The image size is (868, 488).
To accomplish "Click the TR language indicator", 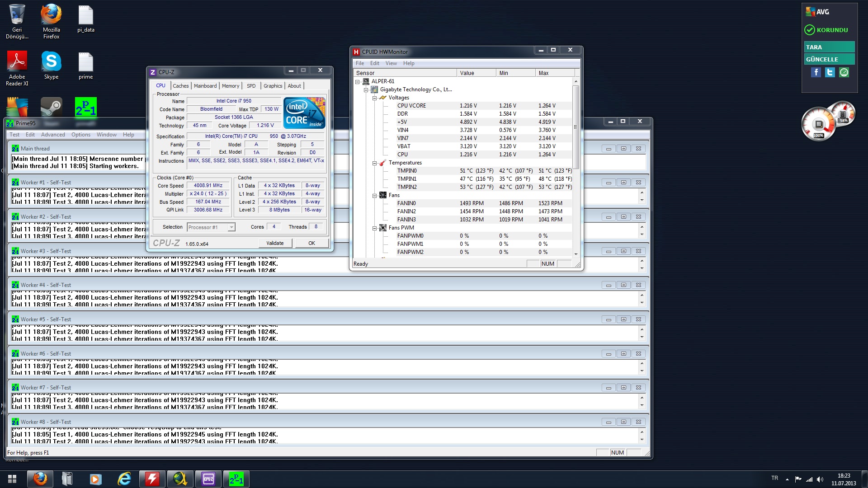I will pos(774,478).
